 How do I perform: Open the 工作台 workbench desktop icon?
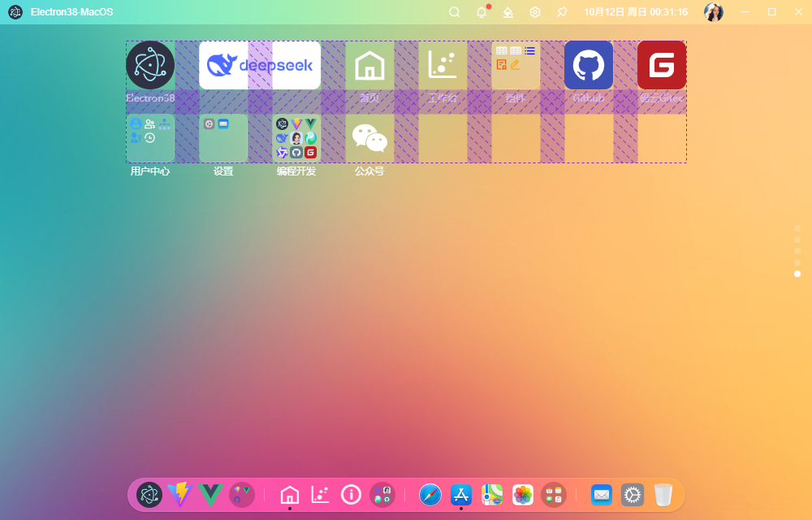click(443, 65)
